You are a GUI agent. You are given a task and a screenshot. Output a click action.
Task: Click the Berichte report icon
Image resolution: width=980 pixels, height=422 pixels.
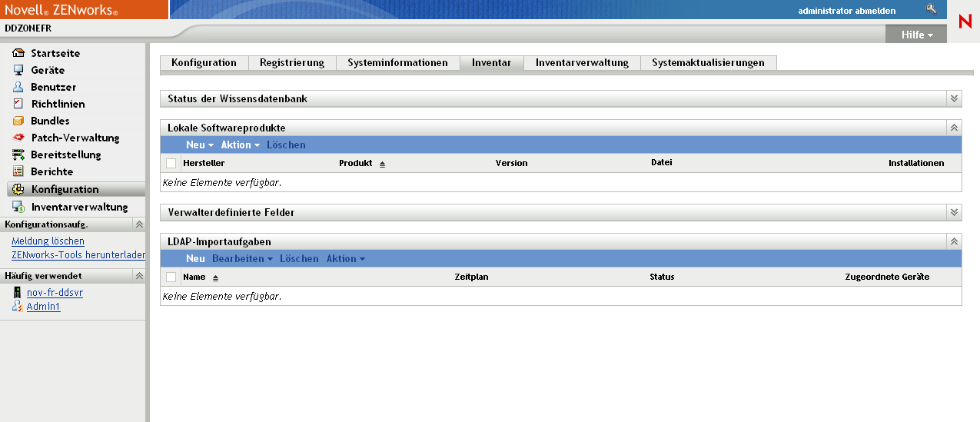point(18,171)
